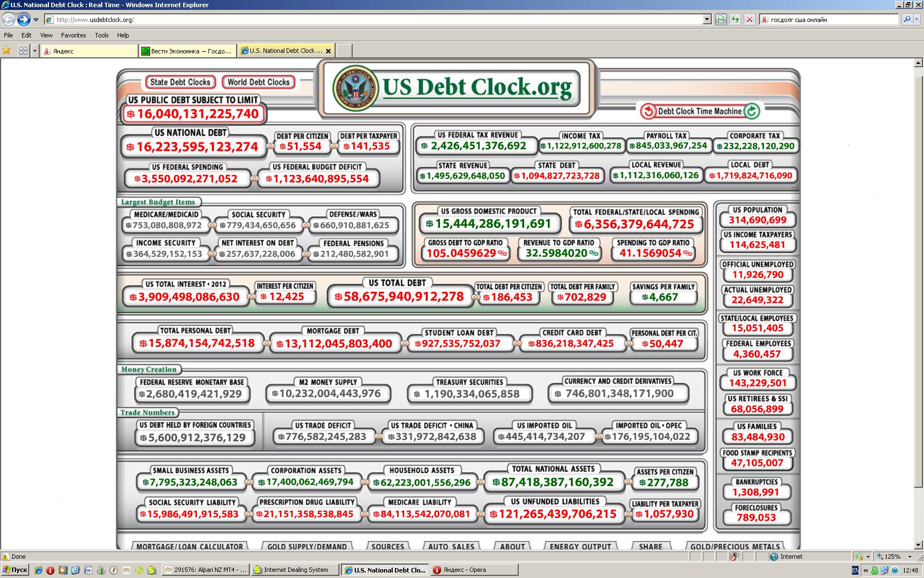This screenshot has height=578, width=924.
Task: Open the Share link
Action: [x=651, y=546]
